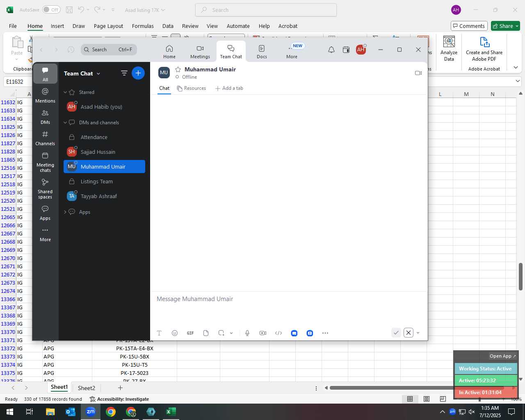Open Excel Formulas ribbon tab

point(143,26)
